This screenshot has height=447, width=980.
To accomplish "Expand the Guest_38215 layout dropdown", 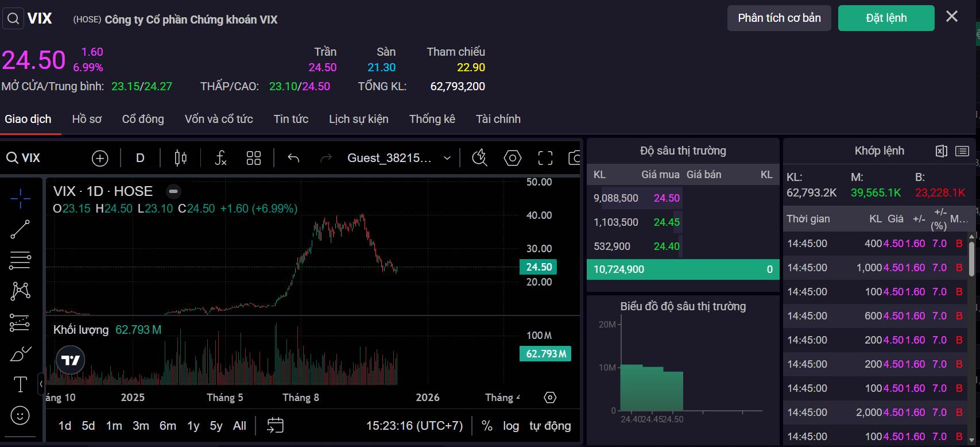I will 447,158.
